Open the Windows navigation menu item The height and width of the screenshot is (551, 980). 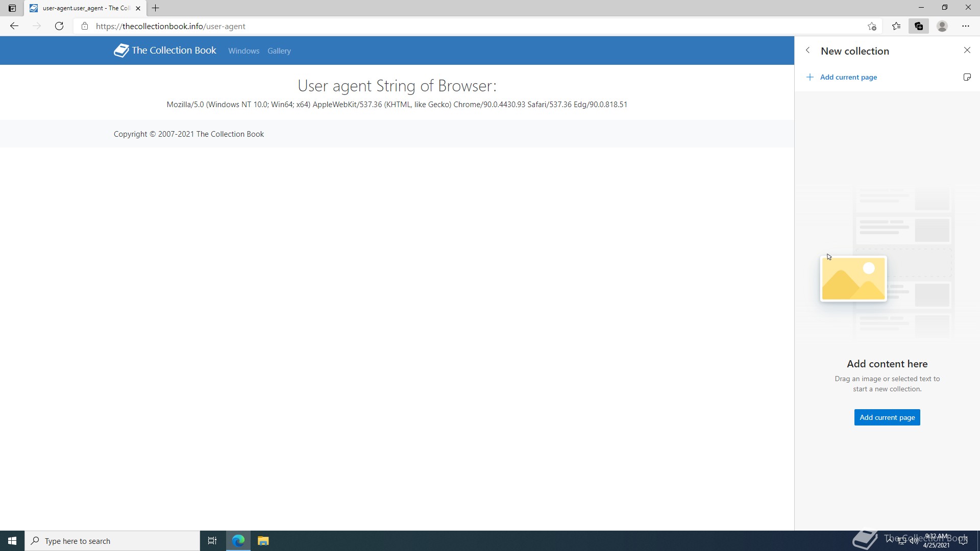pos(243,51)
